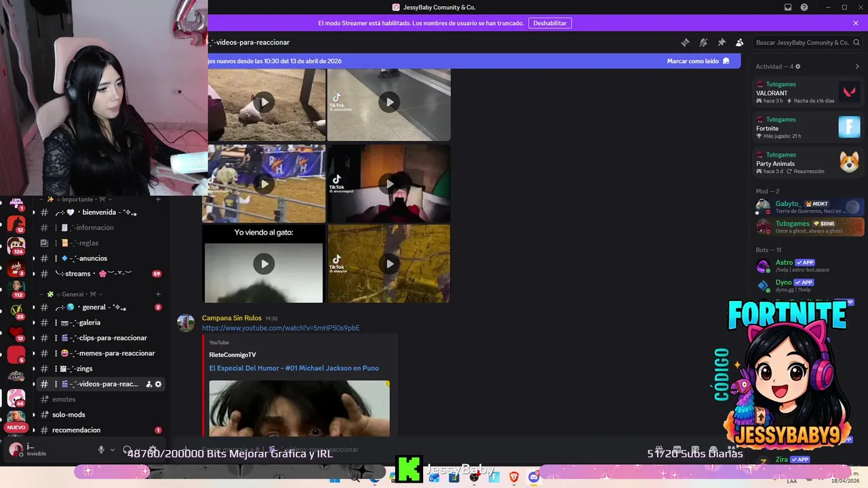Click RieteConmigoTV channel name in embed

(233, 355)
